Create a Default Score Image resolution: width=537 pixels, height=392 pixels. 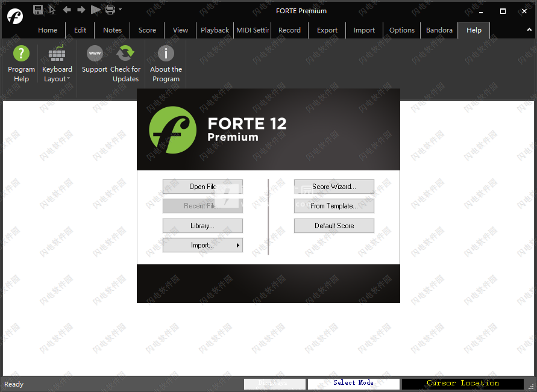coord(334,226)
